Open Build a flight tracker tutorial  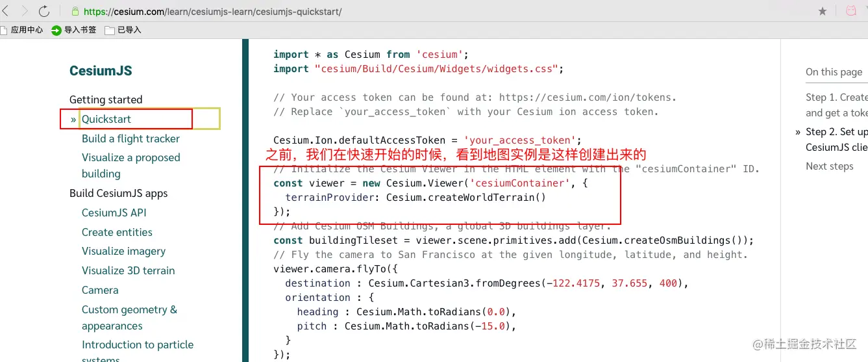(130, 138)
